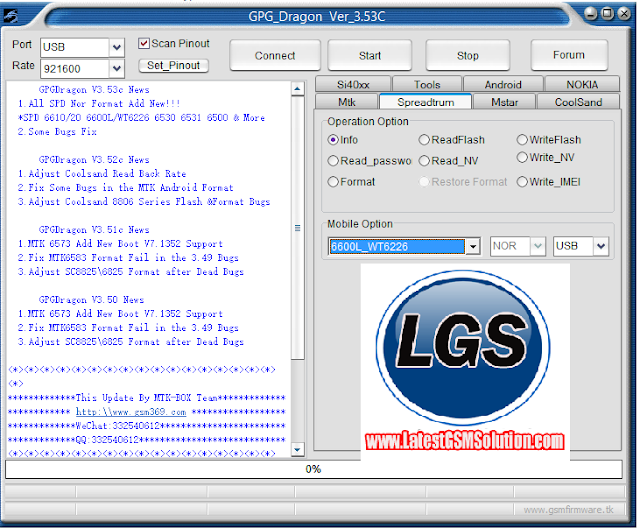Click the Mobile Option group label

click(360, 224)
